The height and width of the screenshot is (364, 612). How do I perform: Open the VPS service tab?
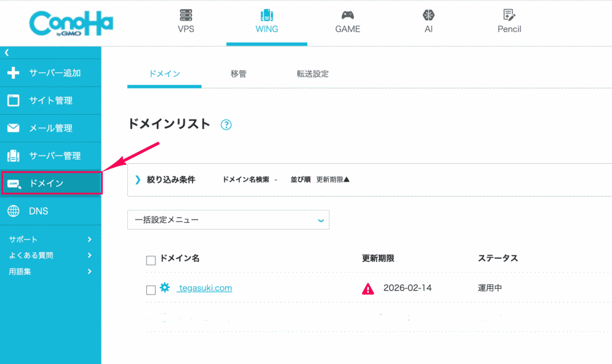tap(186, 22)
